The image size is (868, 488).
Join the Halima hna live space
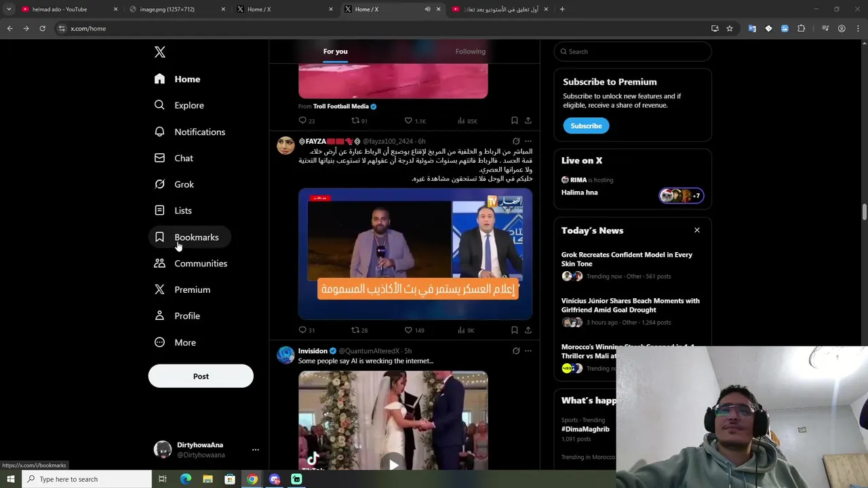580,192
